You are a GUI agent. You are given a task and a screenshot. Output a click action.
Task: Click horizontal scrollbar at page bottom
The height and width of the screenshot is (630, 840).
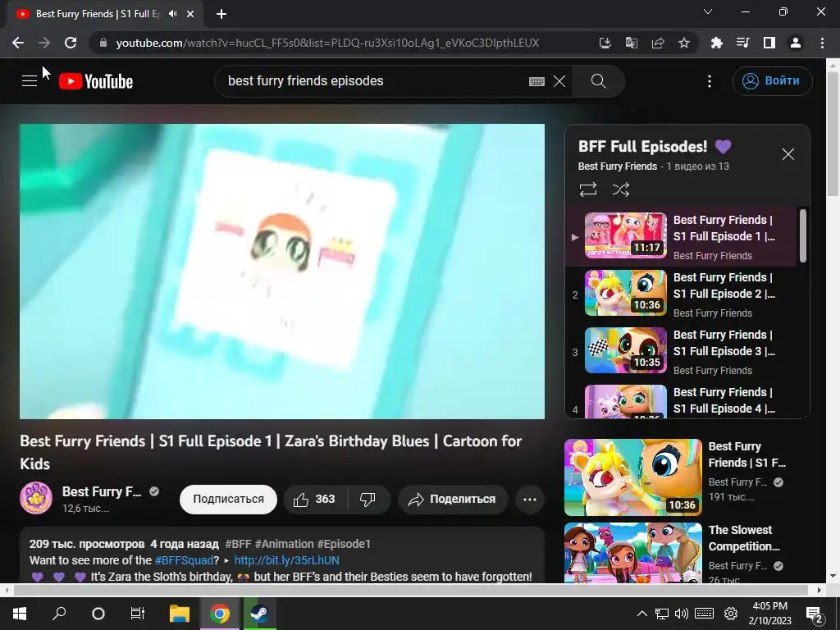(410, 590)
